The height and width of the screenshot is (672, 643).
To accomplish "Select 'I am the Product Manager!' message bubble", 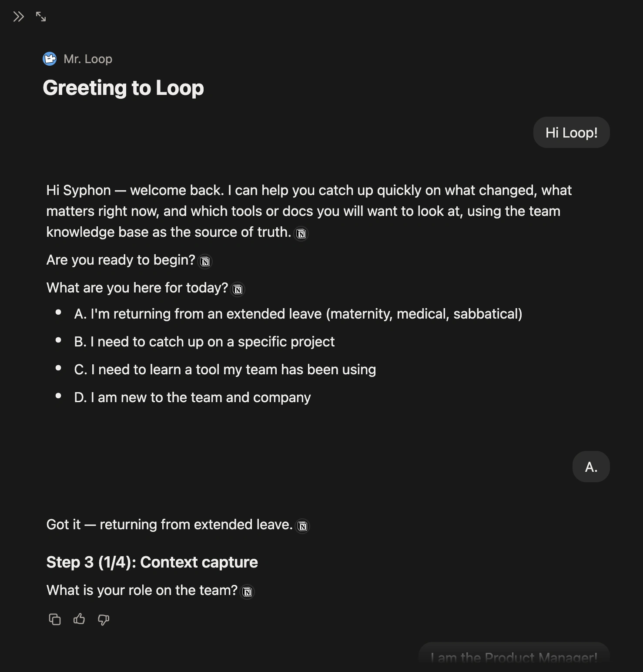I will tap(514, 657).
